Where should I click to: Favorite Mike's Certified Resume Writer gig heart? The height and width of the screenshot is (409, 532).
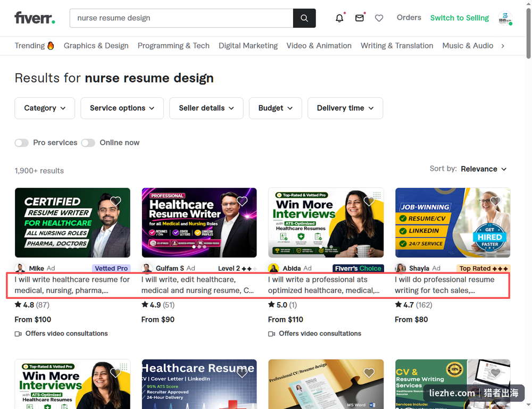[x=115, y=201]
